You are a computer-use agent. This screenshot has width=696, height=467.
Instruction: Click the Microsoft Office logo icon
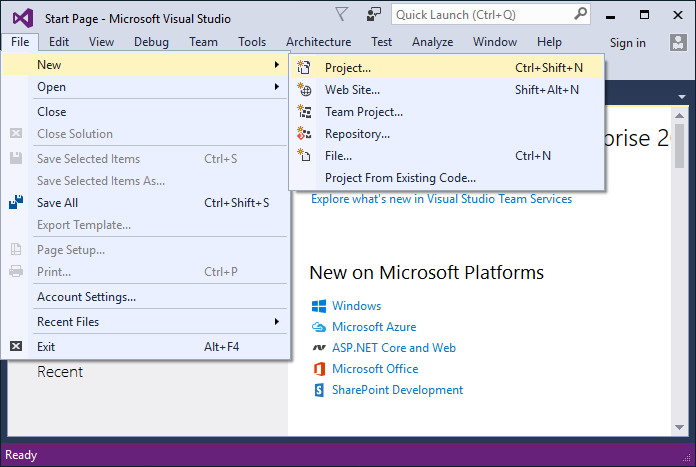click(319, 368)
